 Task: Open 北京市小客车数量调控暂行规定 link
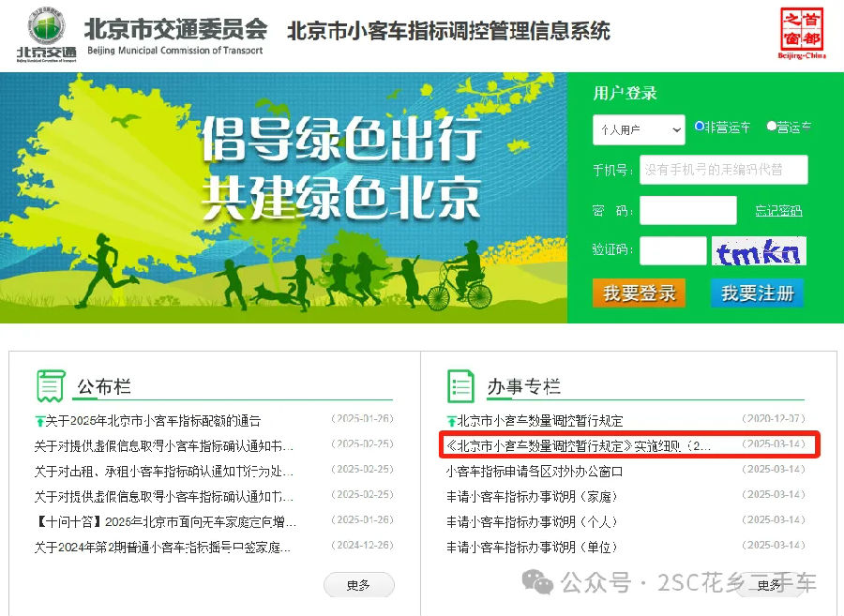540,421
